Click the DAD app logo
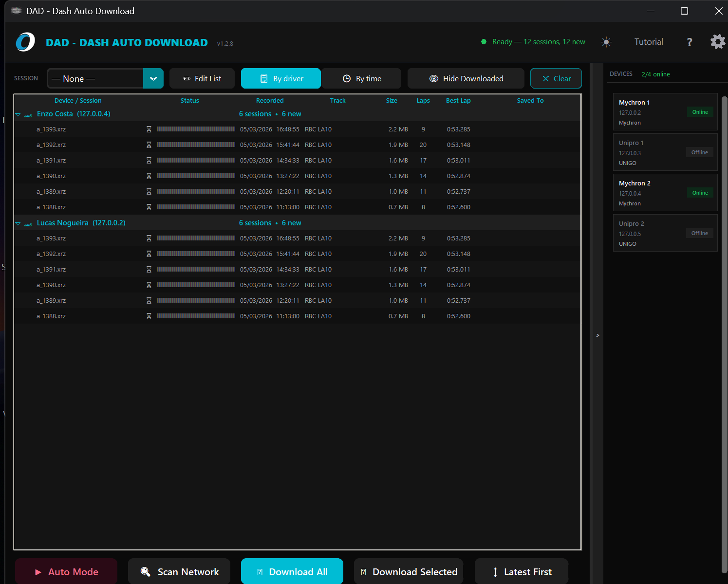This screenshot has width=728, height=584. point(25,42)
